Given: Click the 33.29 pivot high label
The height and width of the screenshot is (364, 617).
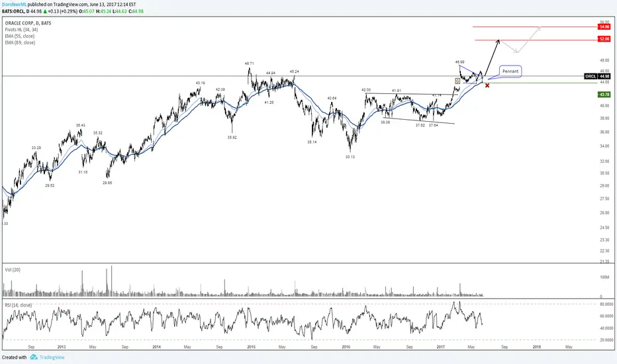Looking at the screenshot, I should (36, 148).
